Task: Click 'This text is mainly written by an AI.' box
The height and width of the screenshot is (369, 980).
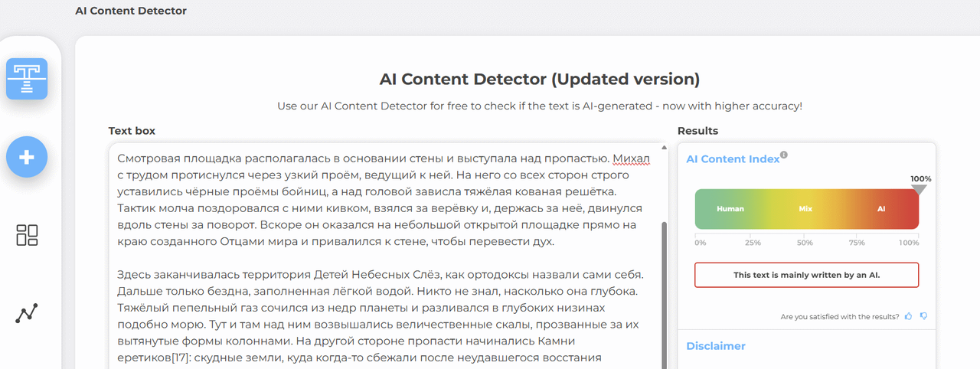Action: (x=807, y=275)
